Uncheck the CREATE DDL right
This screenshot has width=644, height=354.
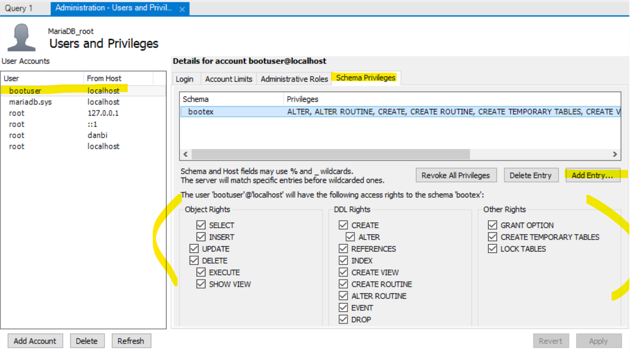pos(343,225)
